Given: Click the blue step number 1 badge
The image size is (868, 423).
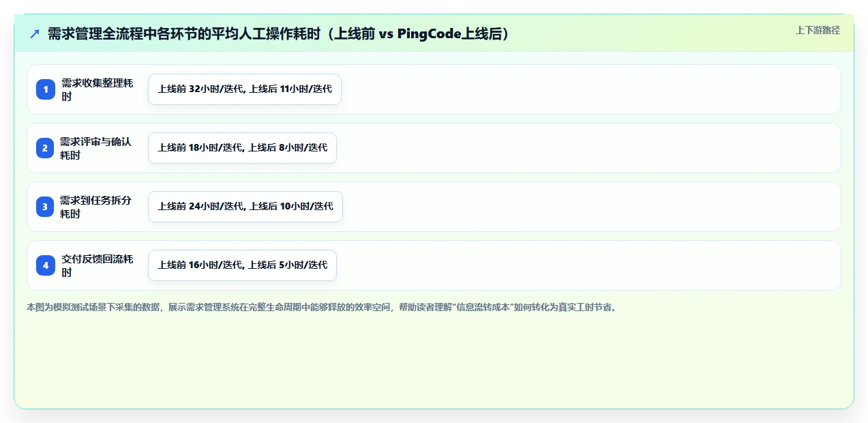Looking at the screenshot, I should (46, 89).
